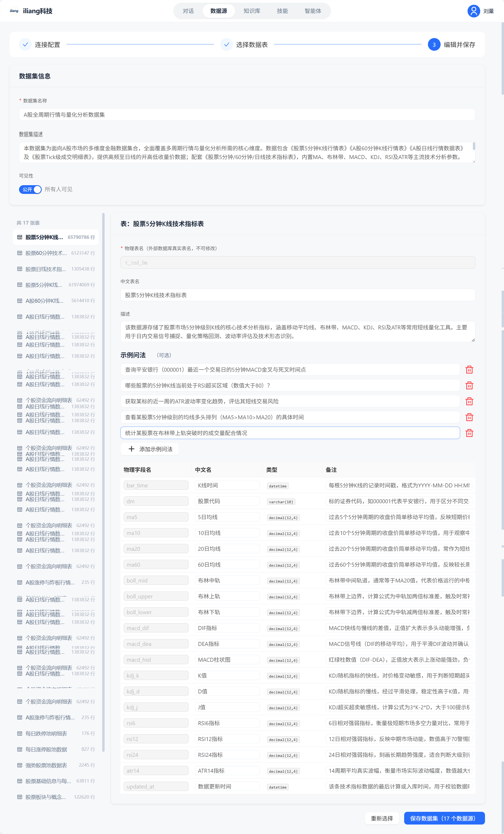The image size is (504, 834).
Task: Click the table 描述 text area
Action: [x=298, y=331]
